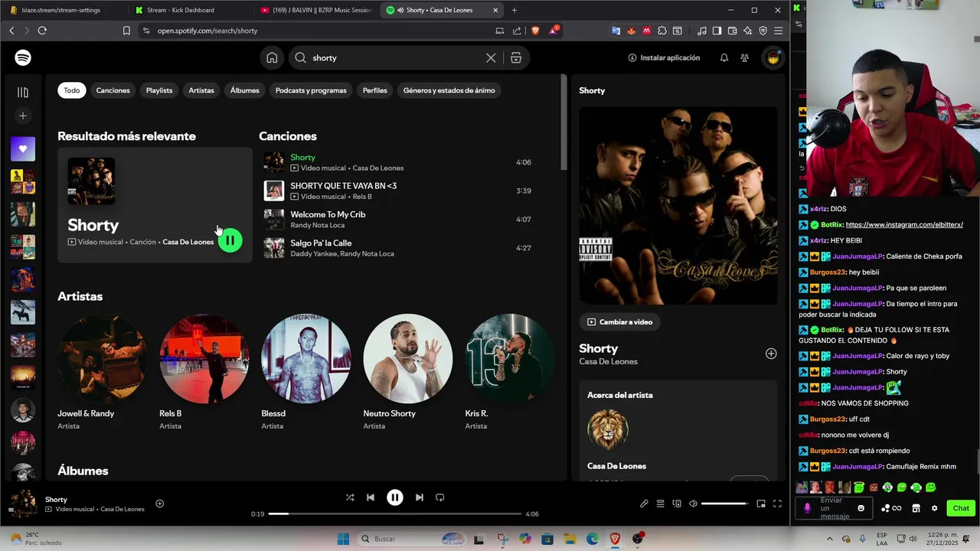Image resolution: width=980 pixels, height=551 pixels.
Task: Open the Browse icon beside the search bar
Action: pos(516,58)
